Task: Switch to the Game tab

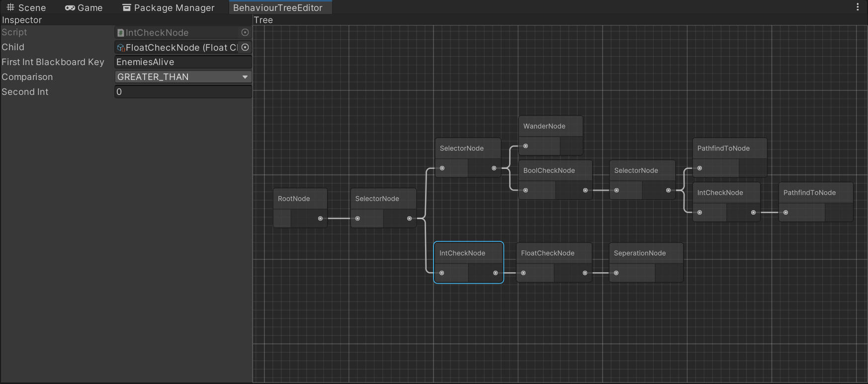Action: [84, 7]
